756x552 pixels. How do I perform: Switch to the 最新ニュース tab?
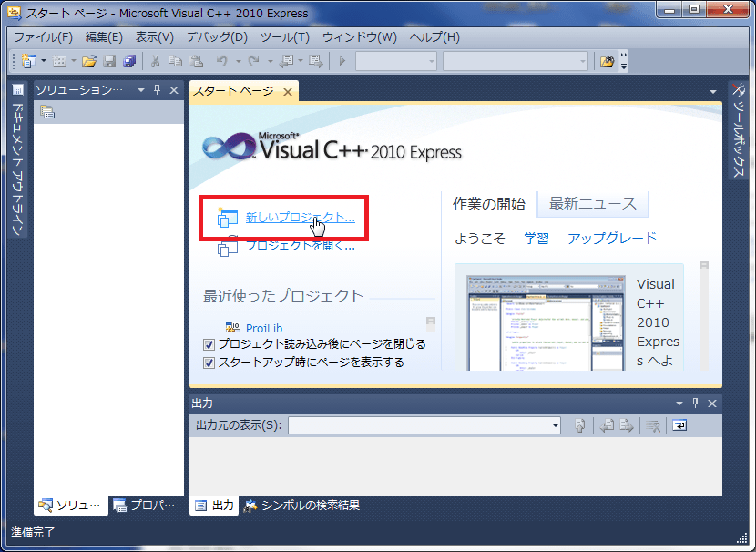pyautogui.click(x=593, y=204)
